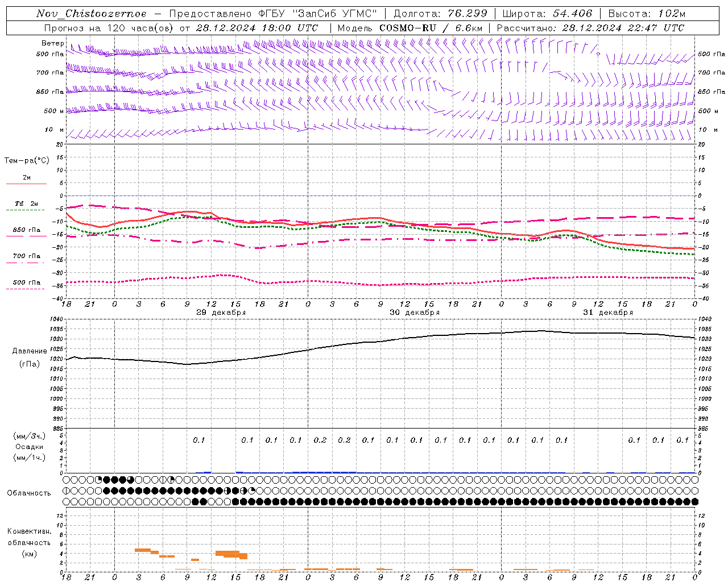Click the 'Td 2м' dew point legend entry
This screenshot has width=728, height=582.
tap(27, 203)
